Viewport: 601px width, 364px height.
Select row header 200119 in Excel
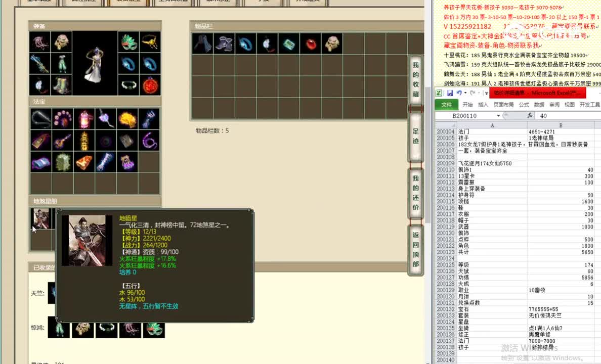pyautogui.click(x=446, y=227)
